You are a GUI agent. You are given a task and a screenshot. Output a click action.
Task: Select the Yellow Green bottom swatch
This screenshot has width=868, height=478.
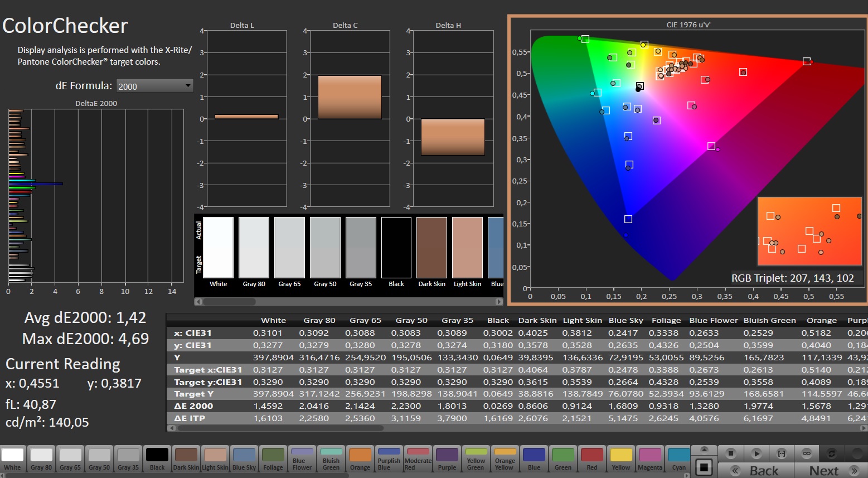476,459
